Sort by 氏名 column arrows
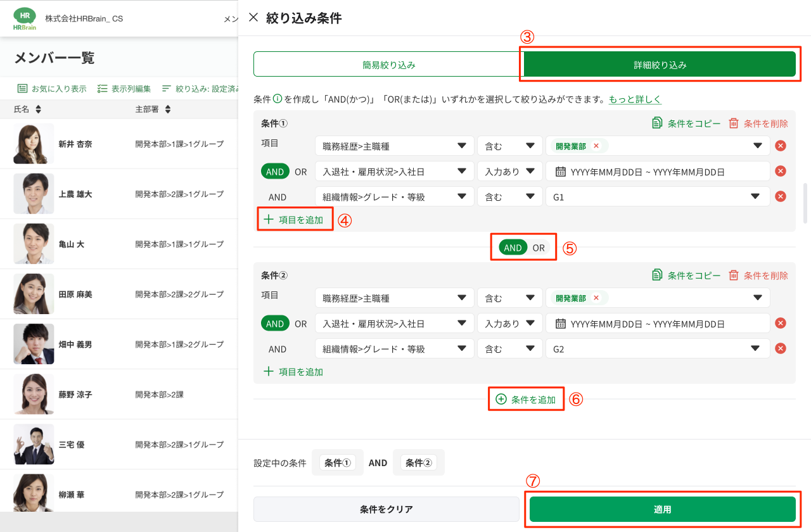Viewport: 811px width, 532px height. [x=38, y=110]
